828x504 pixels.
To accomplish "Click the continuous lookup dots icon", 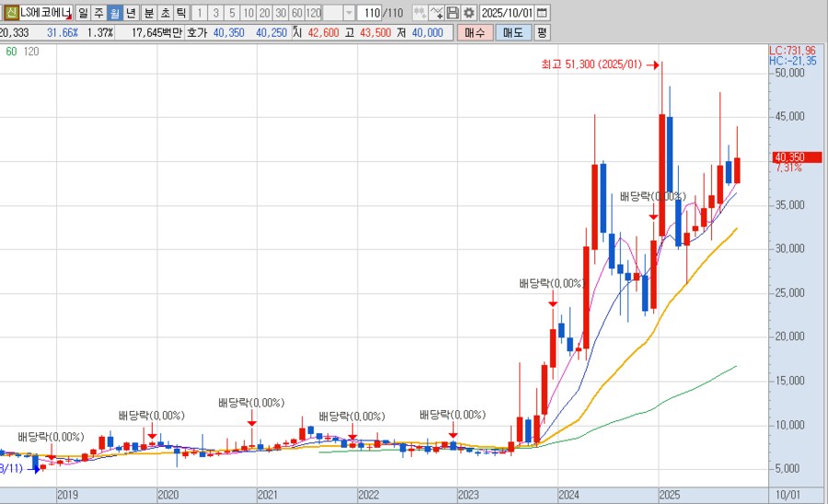I will (420, 13).
